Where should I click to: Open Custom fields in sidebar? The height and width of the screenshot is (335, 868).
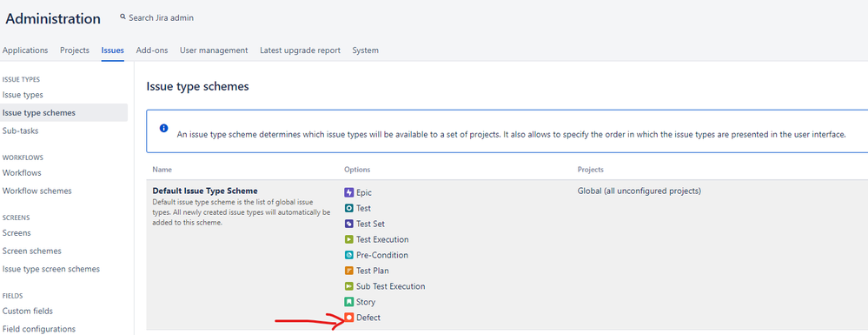point(28,312)
